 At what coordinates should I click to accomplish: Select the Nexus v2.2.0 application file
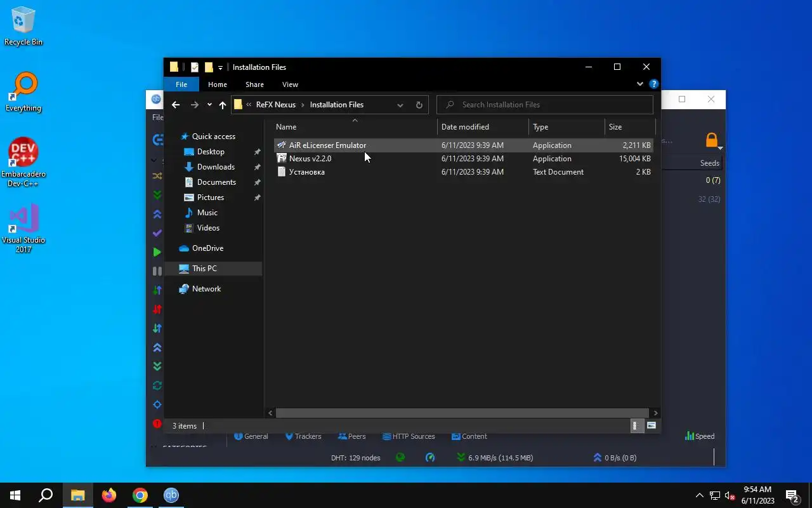[463, 159]
